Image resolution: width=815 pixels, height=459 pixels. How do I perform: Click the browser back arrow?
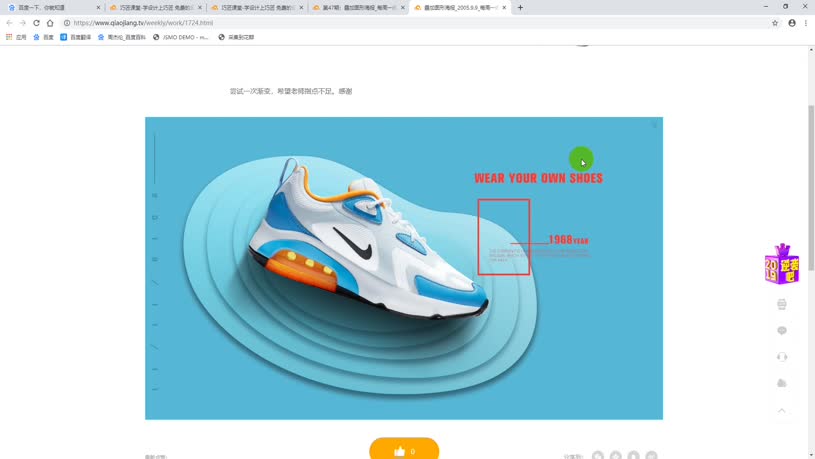tap(9, 23)
